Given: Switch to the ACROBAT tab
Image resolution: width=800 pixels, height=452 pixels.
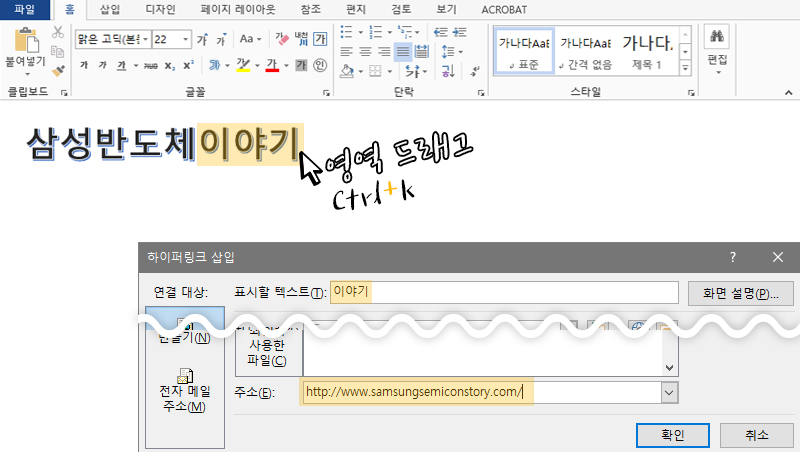Looking at the screenshot, I should pyautogui.click(x=504, y=10).
